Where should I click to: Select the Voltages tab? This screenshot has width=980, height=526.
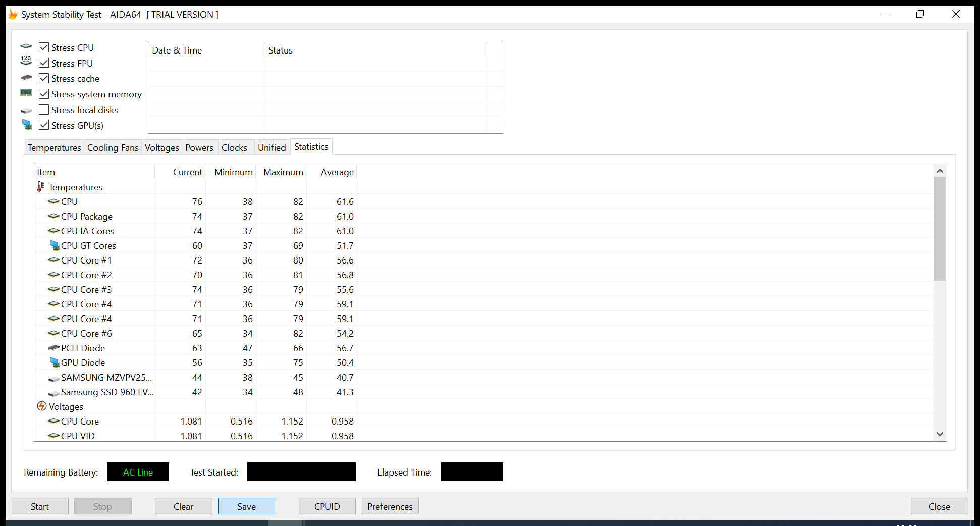(x=161, y=147)
